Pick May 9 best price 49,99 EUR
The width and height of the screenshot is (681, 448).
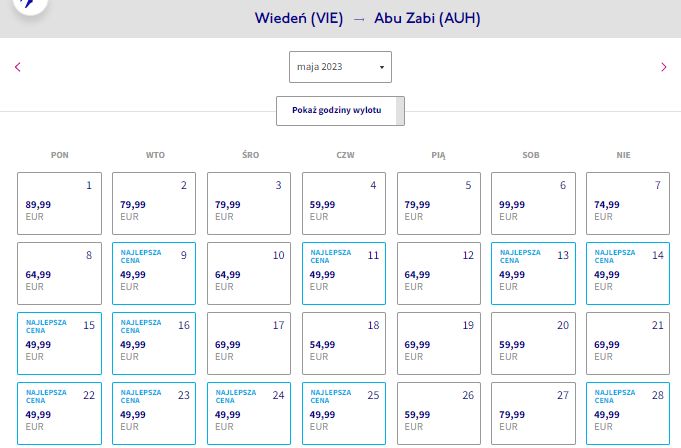pyautogui.click(x=154, y=273)
